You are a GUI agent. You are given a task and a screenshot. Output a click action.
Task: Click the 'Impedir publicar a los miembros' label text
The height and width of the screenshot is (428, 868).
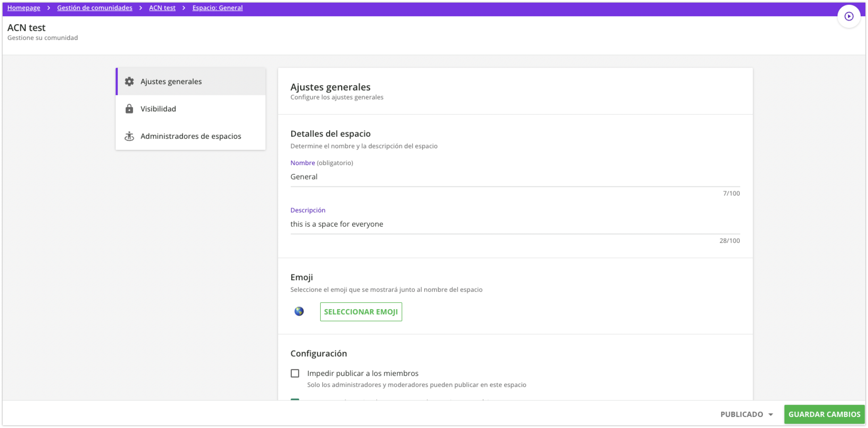pos(362,373)
